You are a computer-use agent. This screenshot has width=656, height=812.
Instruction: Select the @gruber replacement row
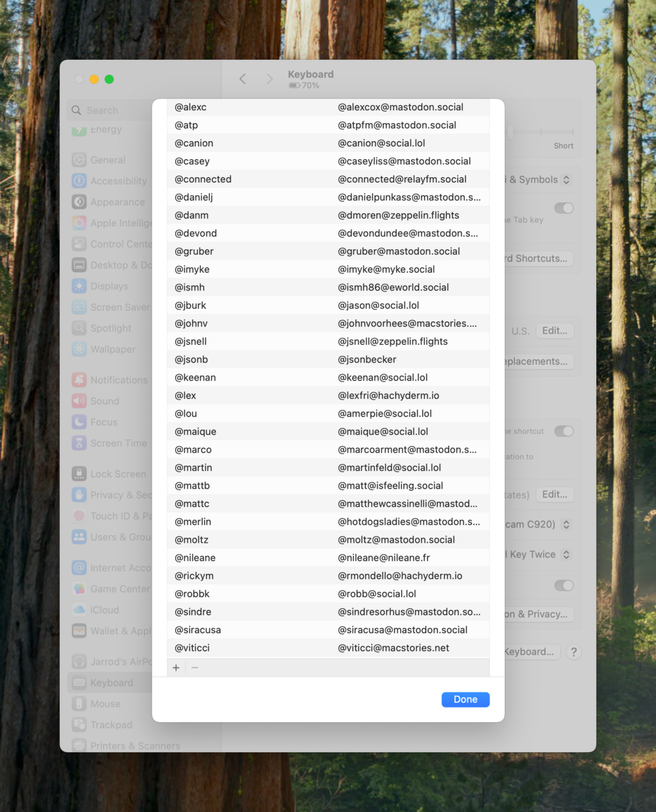tap(328, 251)
